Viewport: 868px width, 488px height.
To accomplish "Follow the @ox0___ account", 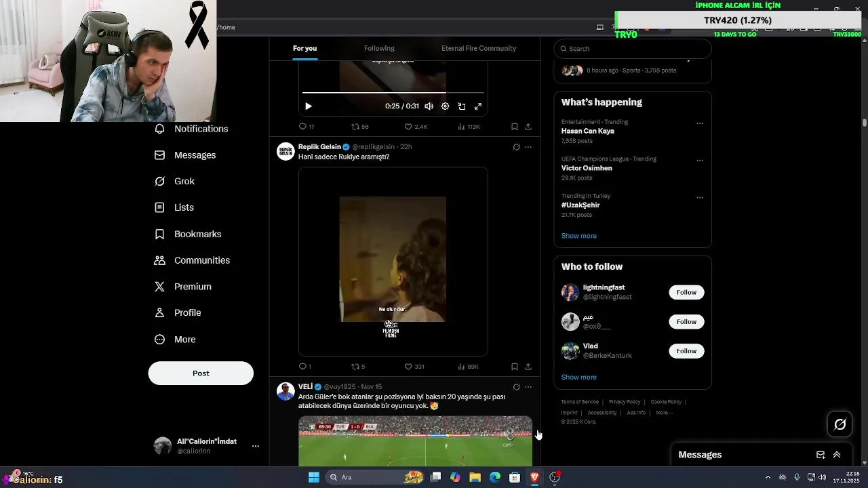I will pos(686,322).
